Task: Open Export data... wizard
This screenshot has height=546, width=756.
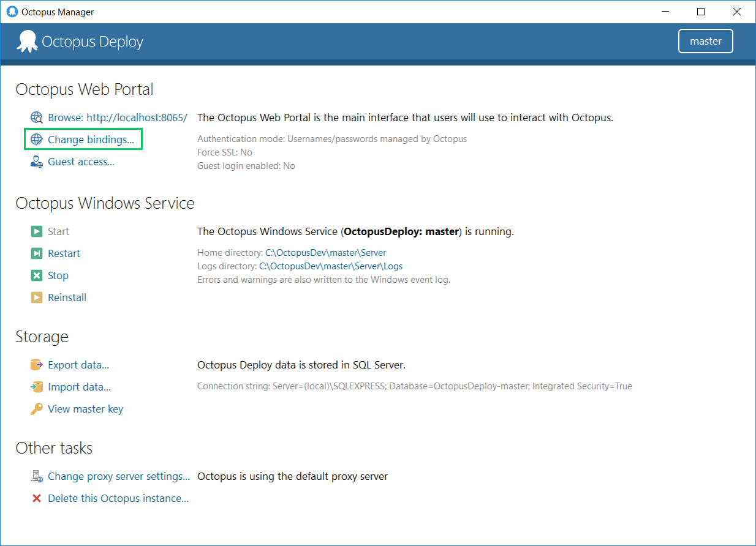Action: [78, 365]
